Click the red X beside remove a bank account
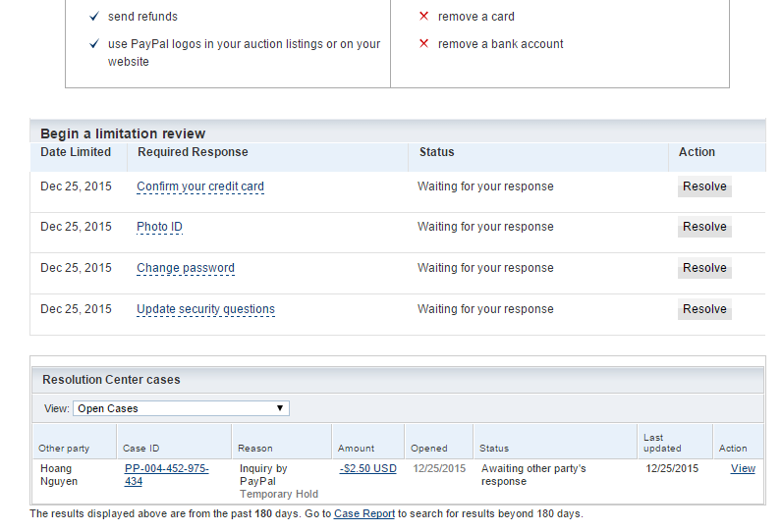Screen dimensions: 782x532 pos(423,44)
